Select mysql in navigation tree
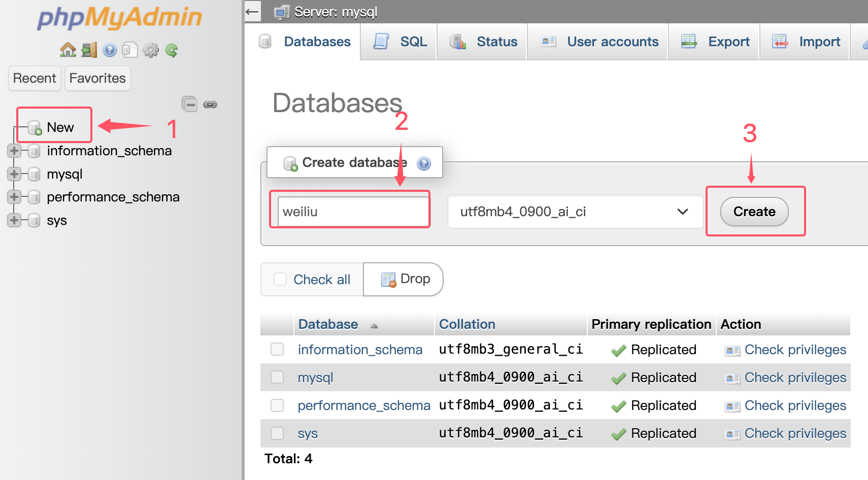The width and height of the screenshot is (868, 480). (64, 174)
